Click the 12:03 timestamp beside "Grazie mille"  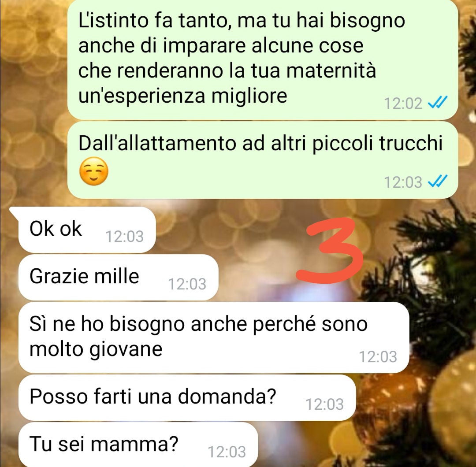(x=187, y=284)
